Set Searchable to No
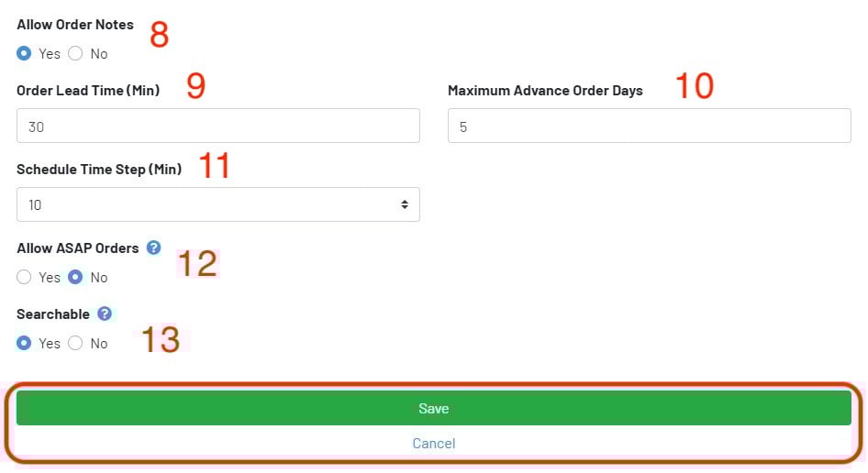This screenshot has height=473, width=868. coord(75,343)
